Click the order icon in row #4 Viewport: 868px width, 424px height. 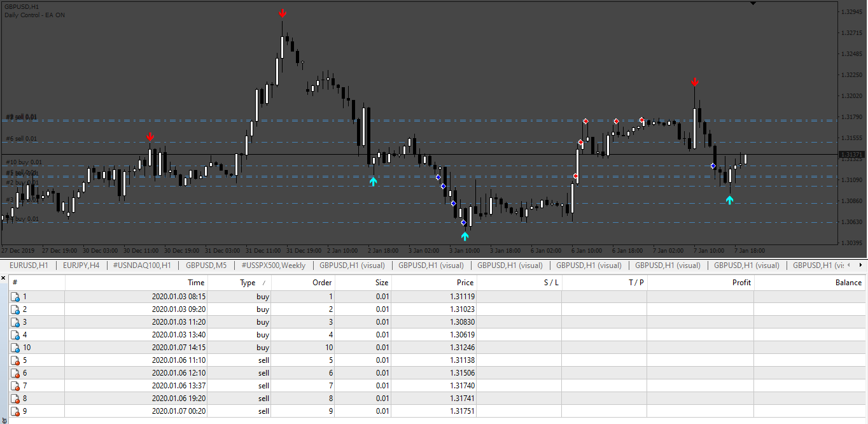coord(15,335)
